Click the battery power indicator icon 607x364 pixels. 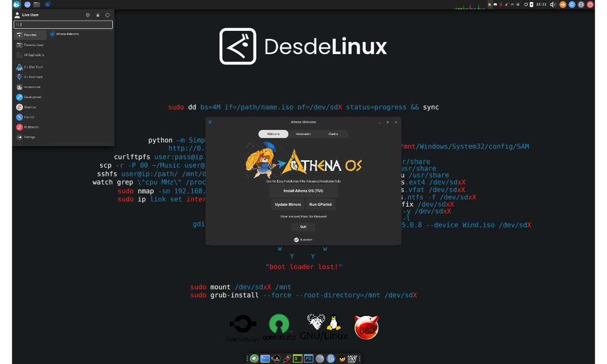click(531, 5)
